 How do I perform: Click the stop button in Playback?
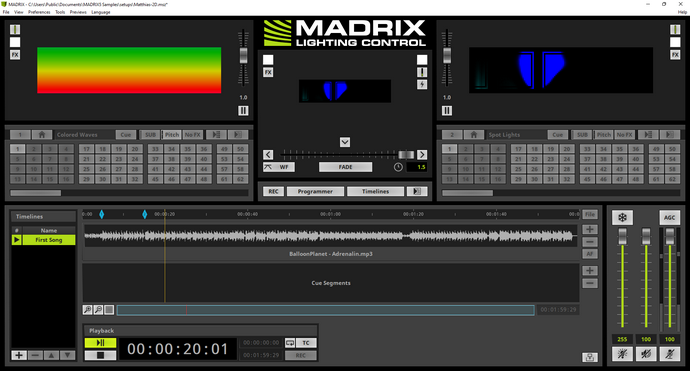coord(100,355)
